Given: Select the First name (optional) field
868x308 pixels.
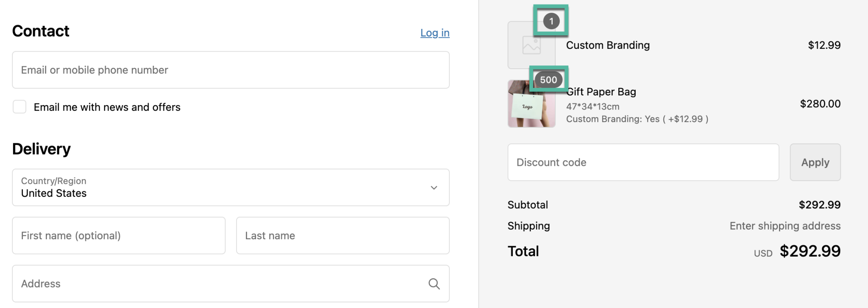Looking at the screenshot, I should pyautogui.click(x=119, y=235).
